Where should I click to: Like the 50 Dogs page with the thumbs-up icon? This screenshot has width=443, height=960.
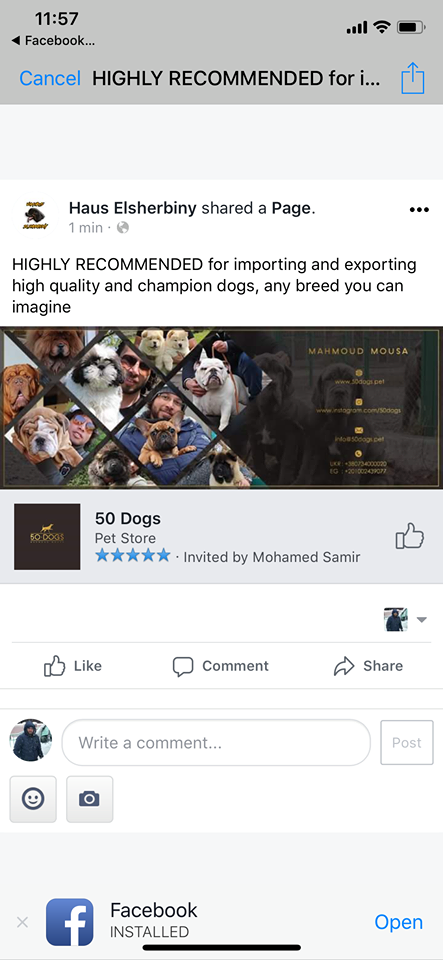tap(409, 536)
